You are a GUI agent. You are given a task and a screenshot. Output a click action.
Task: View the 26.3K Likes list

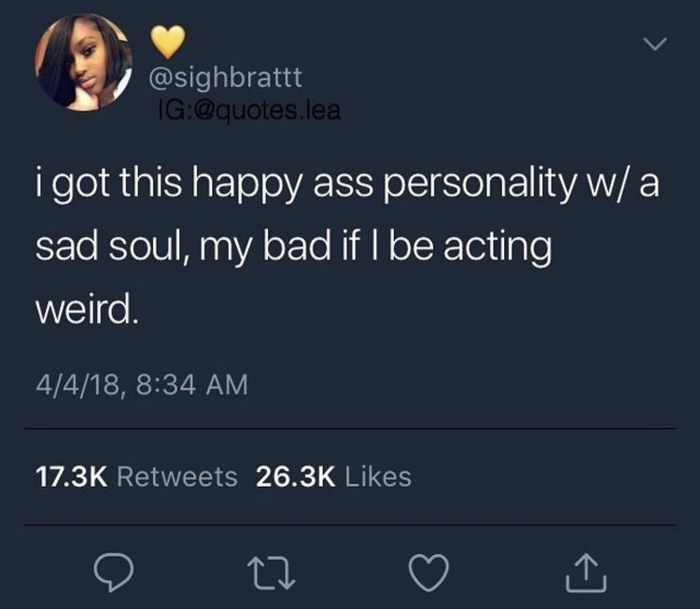[x=333, y=477]
